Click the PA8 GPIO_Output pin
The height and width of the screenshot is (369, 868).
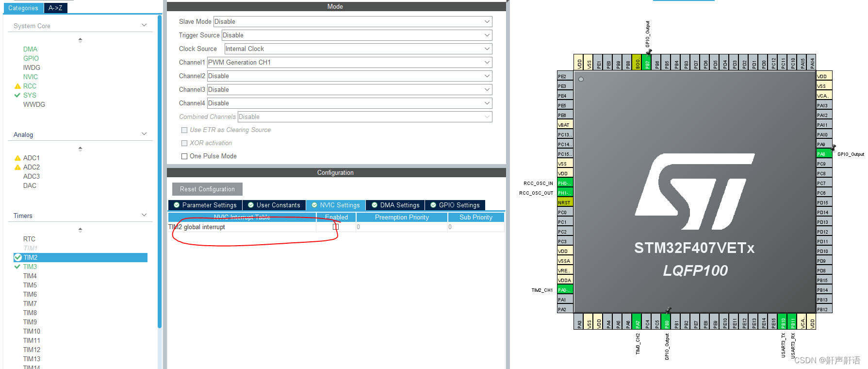[824, 154]
